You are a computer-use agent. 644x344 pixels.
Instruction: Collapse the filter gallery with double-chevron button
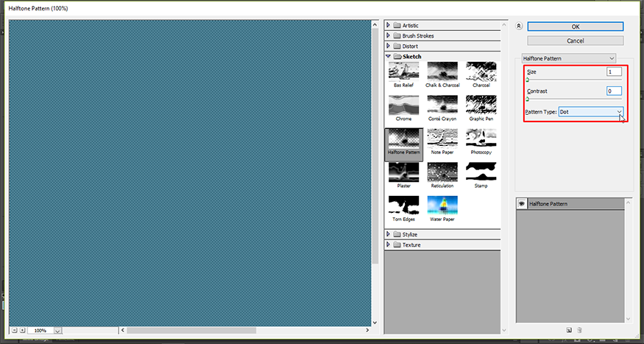519,26
